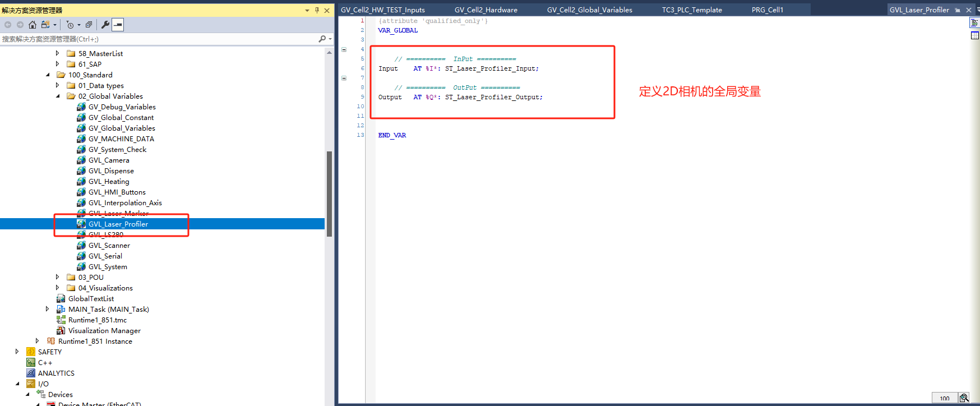Click the ANALYTICS node icon
This screenshot has height=406, width=980.
pyautogui.click(x=31, y=373)
